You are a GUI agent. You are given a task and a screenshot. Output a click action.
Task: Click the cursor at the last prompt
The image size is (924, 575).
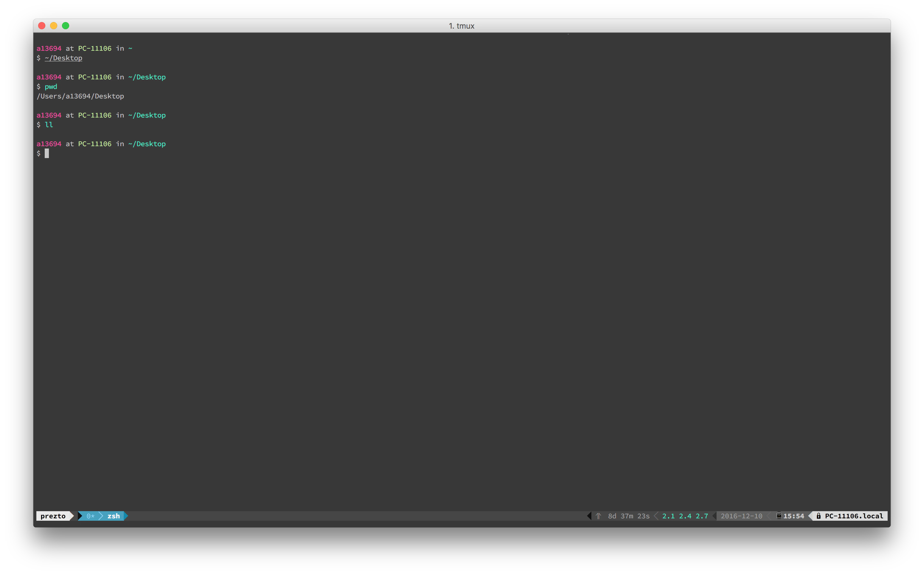tap(47, 153)
